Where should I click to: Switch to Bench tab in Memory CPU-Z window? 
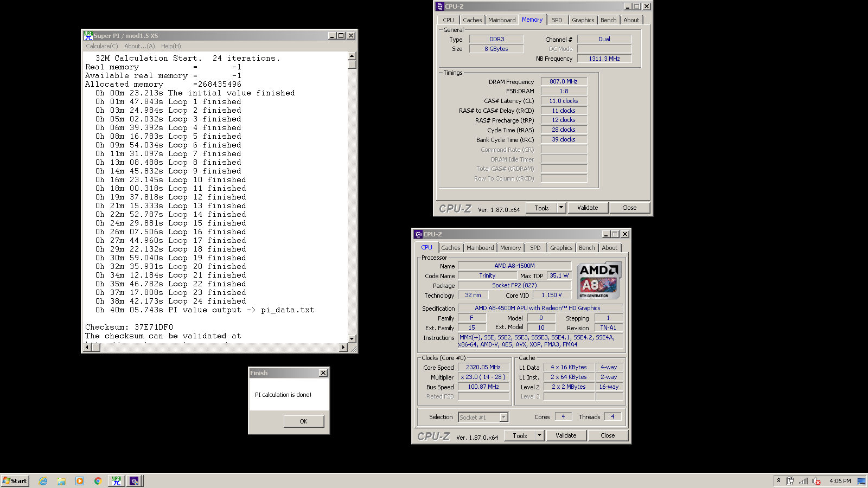[x=608, y=20]
